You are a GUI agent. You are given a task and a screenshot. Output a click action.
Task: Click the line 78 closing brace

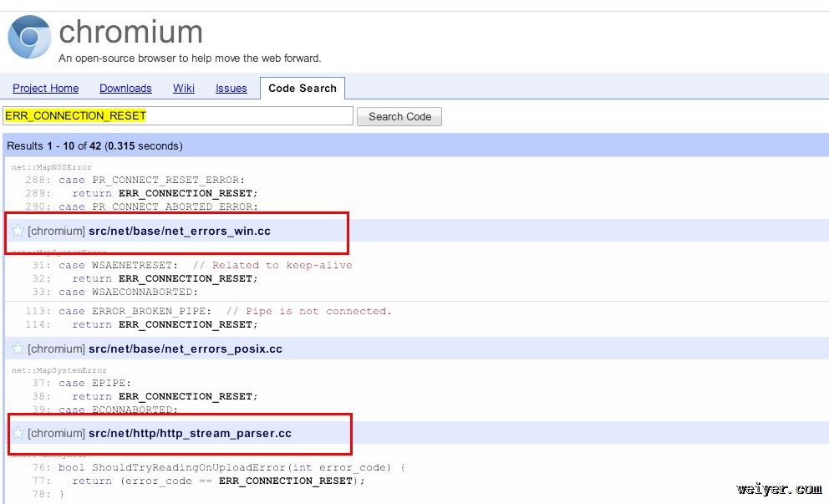48,494
